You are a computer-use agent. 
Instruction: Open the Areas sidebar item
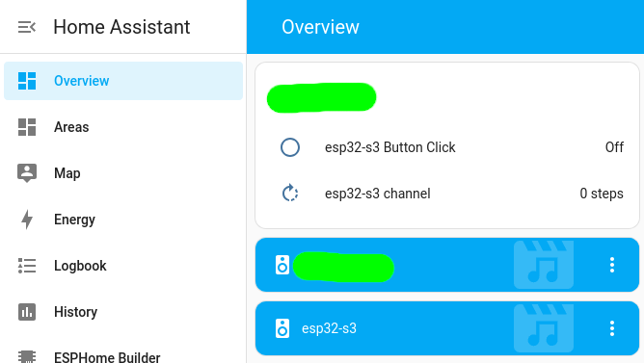pyautogui.click(x=123, y=127)
